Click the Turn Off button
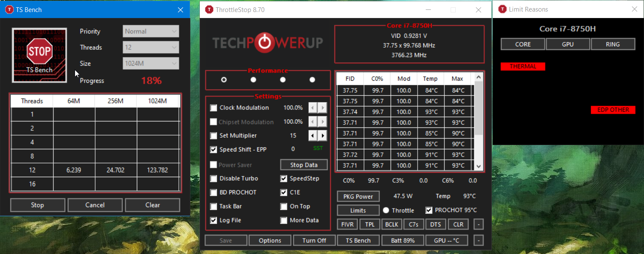Viewport: 644px width, 254px height. coord(314,240)
